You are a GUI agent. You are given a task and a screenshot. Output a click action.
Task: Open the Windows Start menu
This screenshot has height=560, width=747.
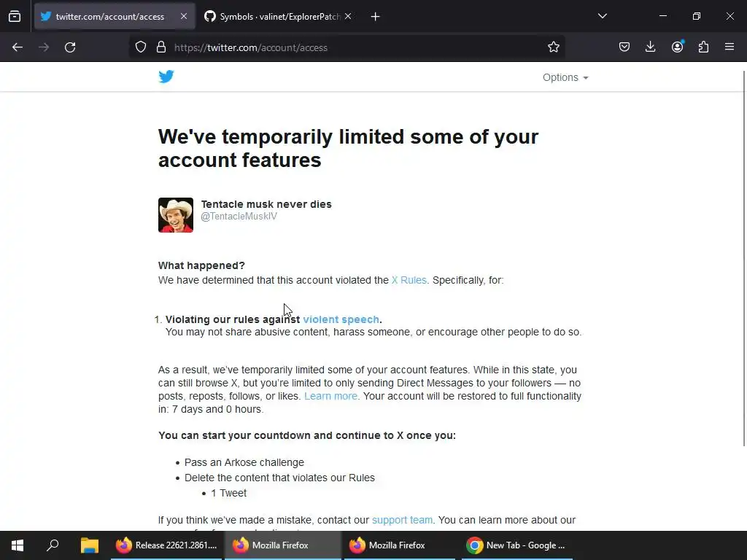[x=18, y=545]
